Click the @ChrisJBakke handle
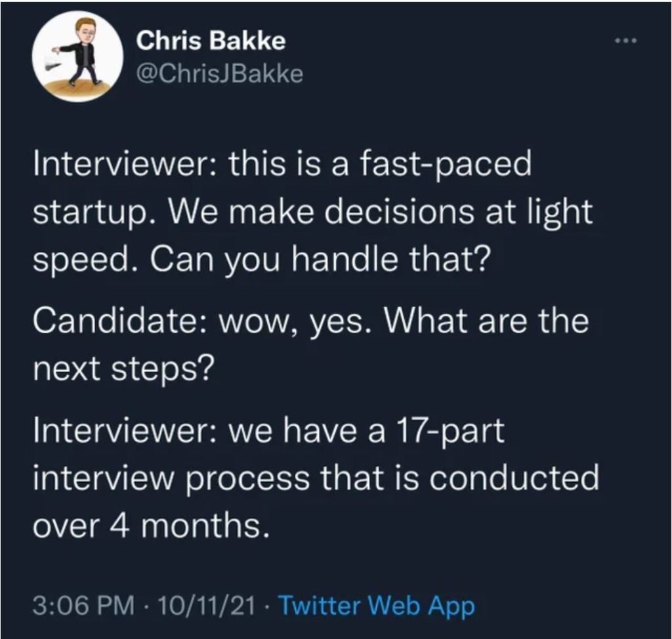Screen dimensions: 672x639 pyautogui.click(x=219, y=73)
